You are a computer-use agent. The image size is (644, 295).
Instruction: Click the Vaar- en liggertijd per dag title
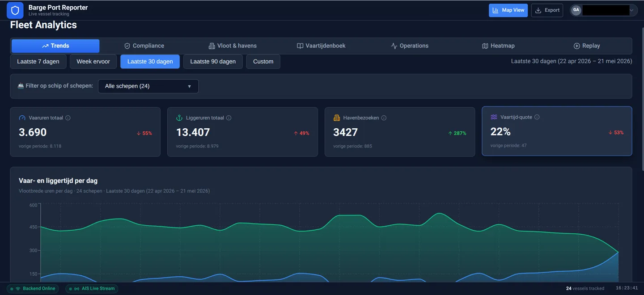pos(58,181)
